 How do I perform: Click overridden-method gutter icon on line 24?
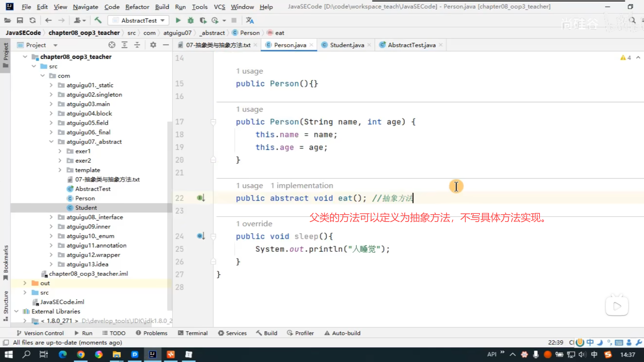click(x=201, y=236)
